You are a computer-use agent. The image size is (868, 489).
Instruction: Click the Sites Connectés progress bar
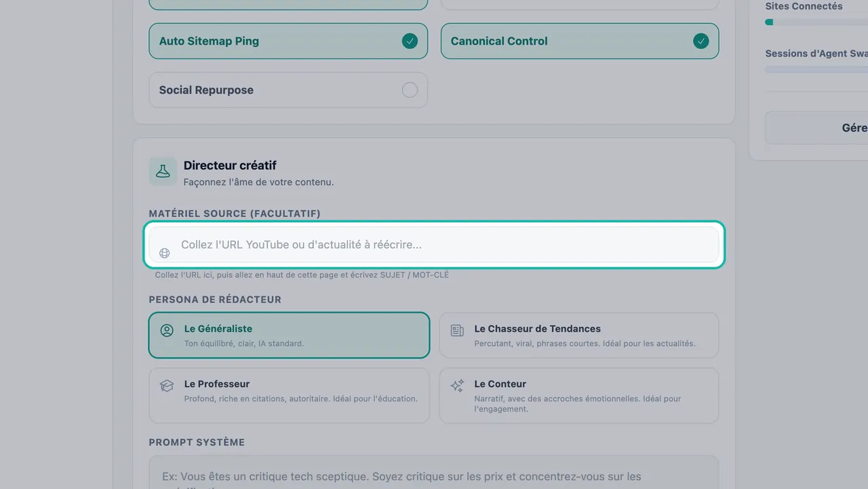pyautogui.click(x=816, y=22)
